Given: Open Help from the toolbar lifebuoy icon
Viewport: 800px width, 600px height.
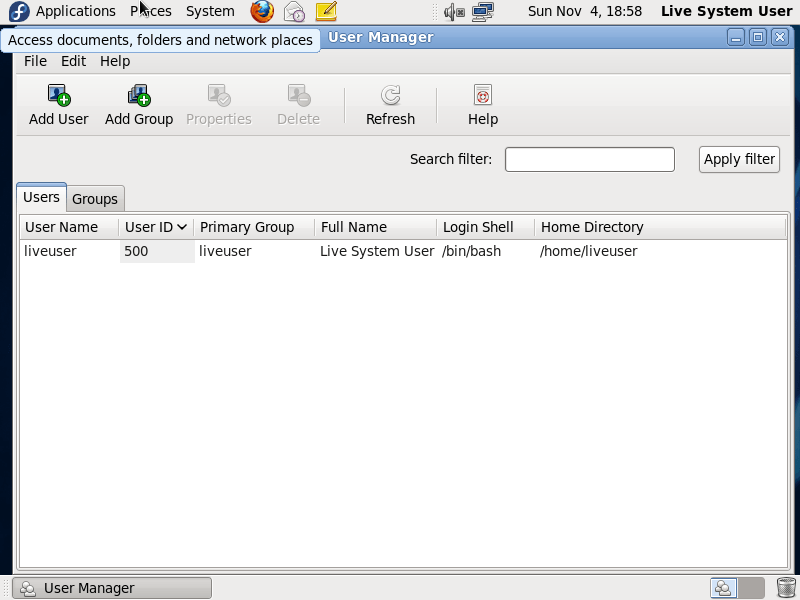Looking at the screenshot, I should pos(483,95).
